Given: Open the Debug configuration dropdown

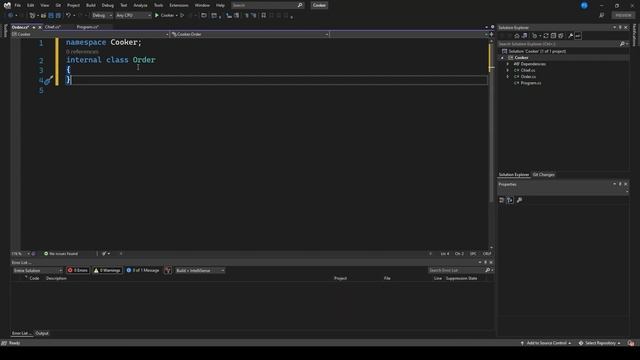Looking at the screenshot, I should [x=102, y=16].
